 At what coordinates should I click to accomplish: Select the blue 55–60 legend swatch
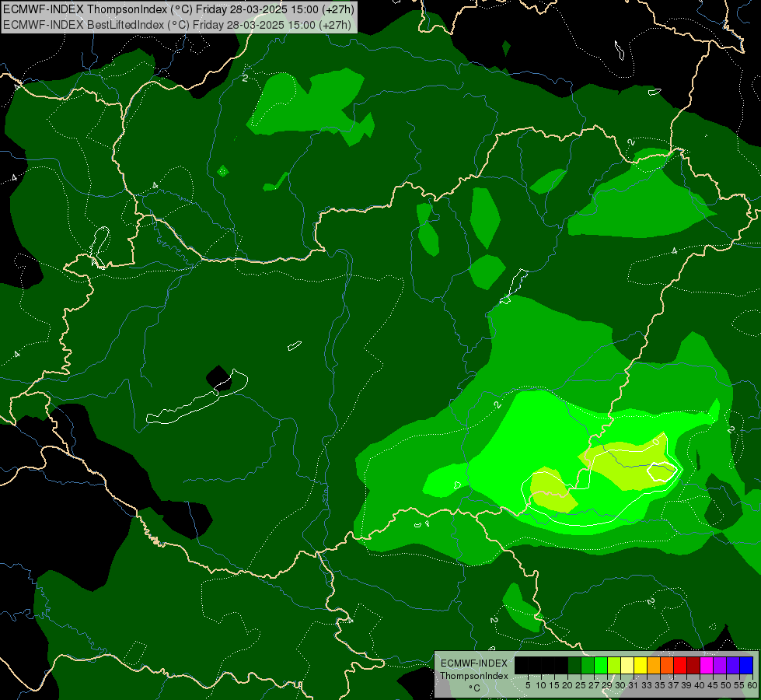point(746,665)
